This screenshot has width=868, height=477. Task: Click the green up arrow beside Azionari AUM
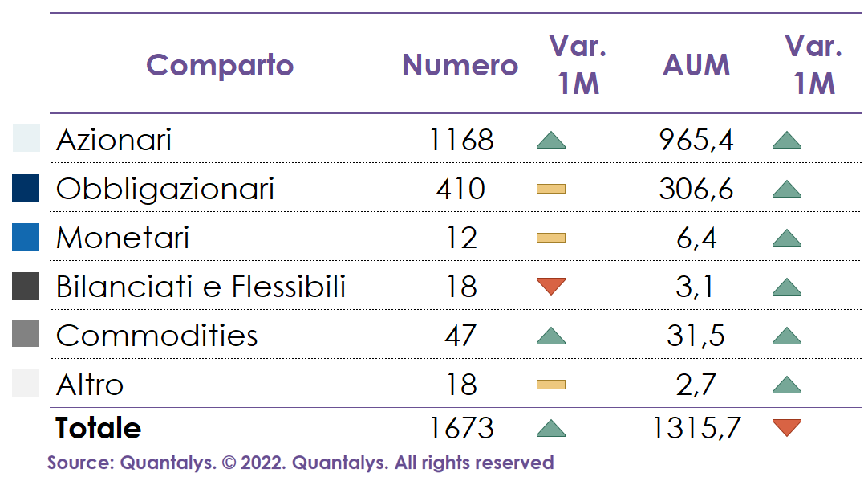click(x=786, y=141)
